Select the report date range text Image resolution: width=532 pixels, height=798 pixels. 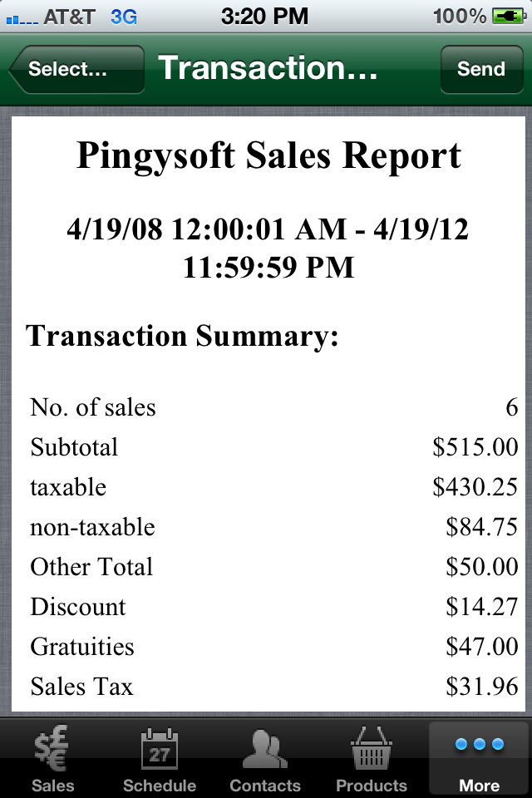268,248
